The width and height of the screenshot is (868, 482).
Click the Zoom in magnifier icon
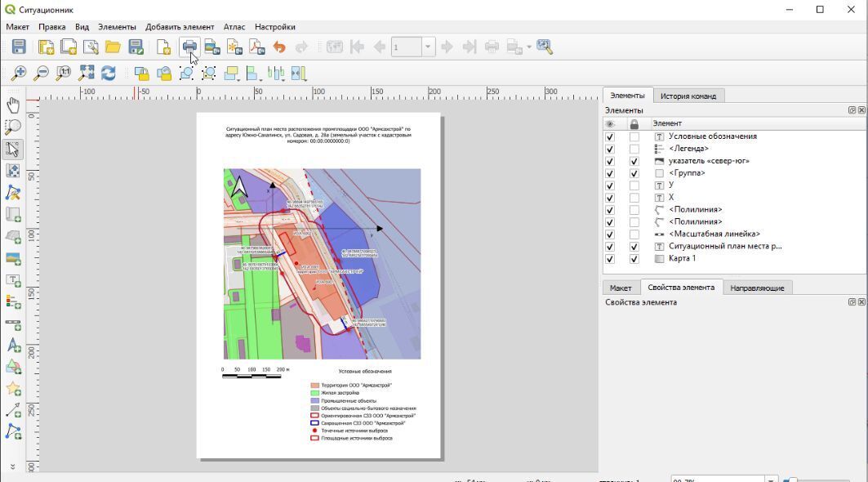[18, 74]
